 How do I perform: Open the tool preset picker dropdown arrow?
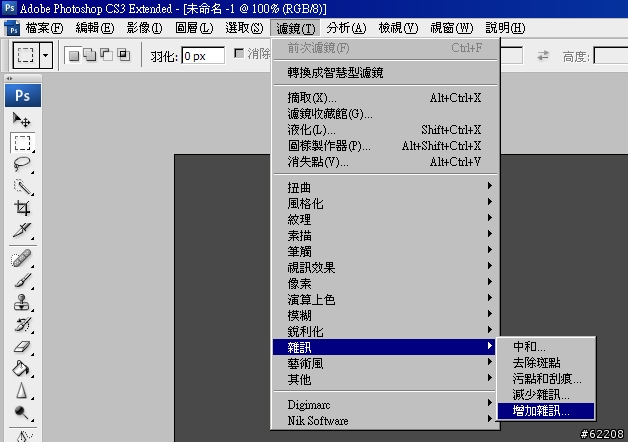click(46, 55)
